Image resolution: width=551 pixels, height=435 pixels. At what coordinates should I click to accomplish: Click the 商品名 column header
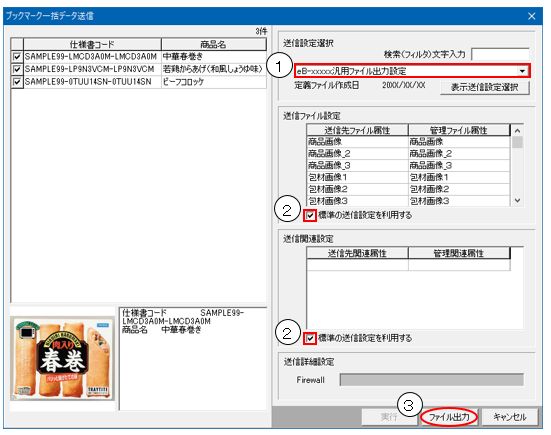(214, 45)
